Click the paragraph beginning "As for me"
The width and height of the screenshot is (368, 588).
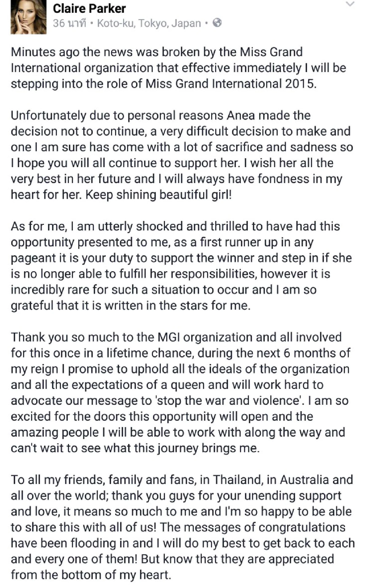pos(181,266)
